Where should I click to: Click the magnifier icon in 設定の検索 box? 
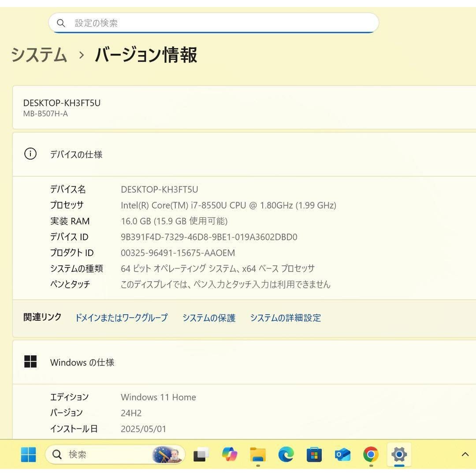(61, 23)
